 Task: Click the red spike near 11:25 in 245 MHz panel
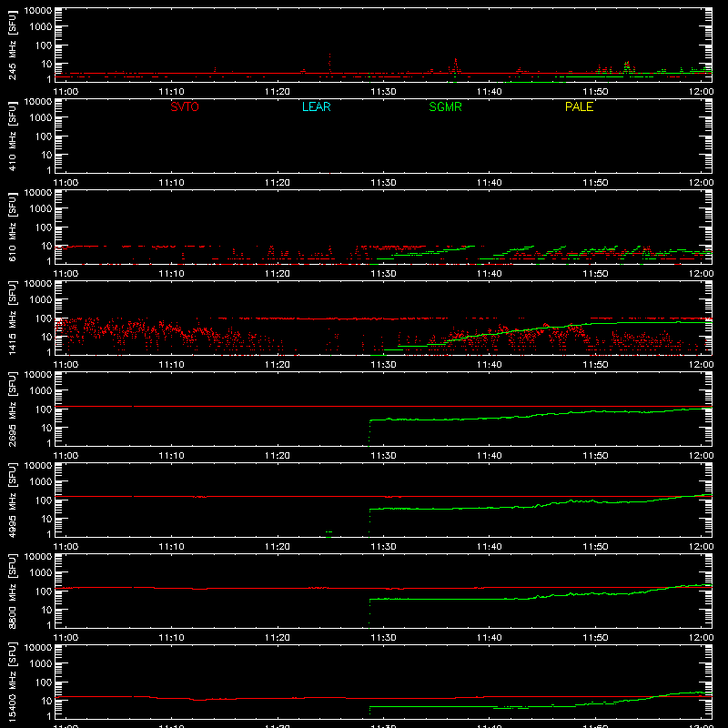click(329, 63)
